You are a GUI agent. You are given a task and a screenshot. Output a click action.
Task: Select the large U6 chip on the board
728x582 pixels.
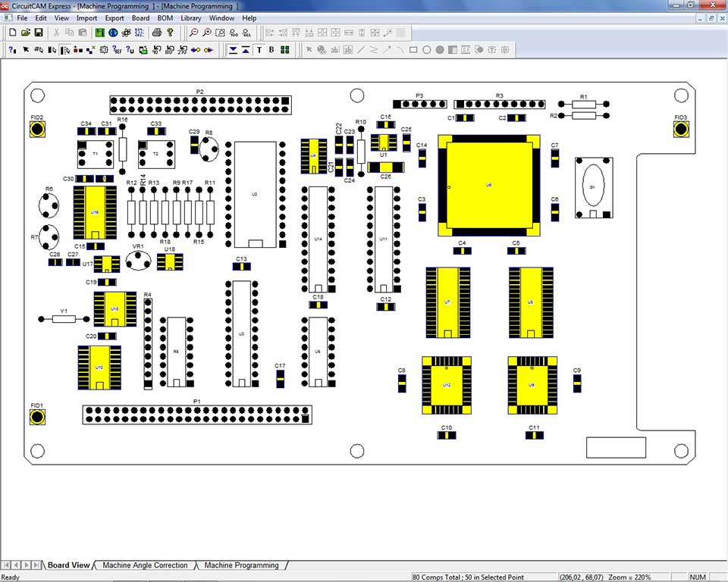(489, 185)
